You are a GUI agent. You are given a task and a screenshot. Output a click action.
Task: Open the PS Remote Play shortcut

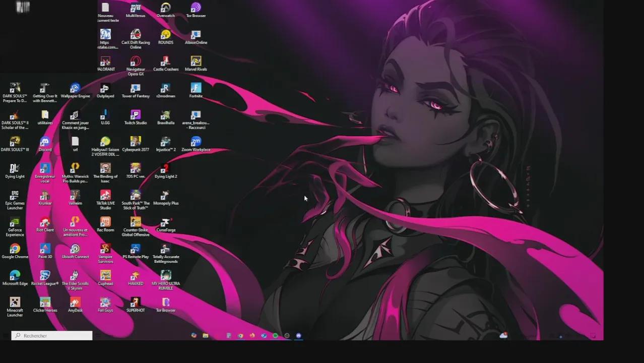click(136, 251)
